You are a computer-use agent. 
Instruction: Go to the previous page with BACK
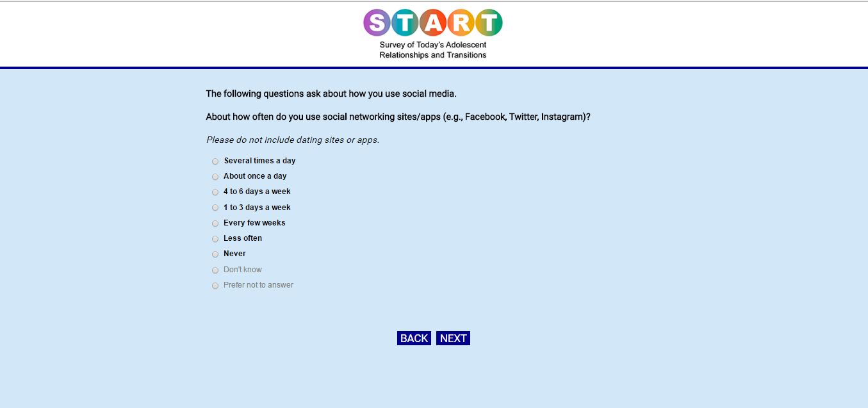coord(414,338)
